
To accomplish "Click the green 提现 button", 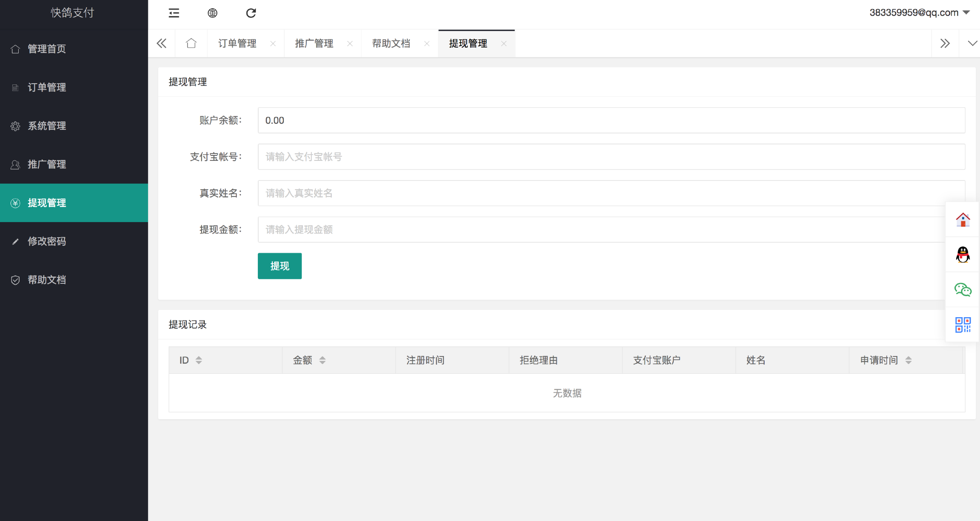I will tap(280, 266).
